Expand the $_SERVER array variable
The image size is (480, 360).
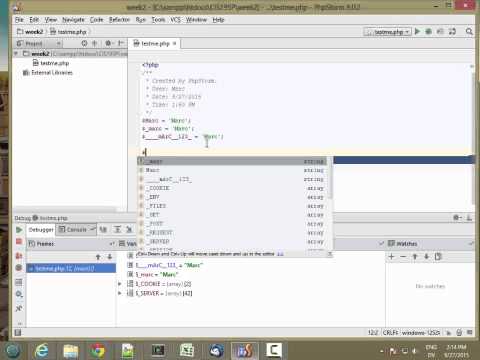pyautogui.click(x=120, y=293)
